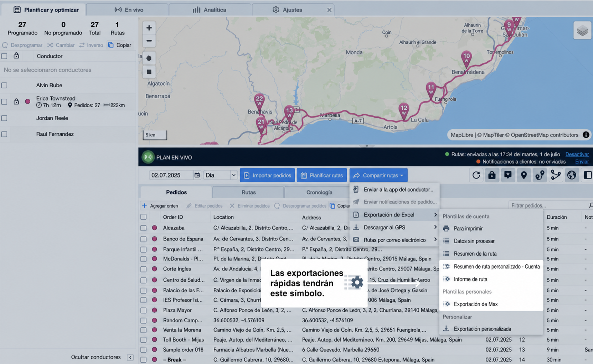Check the Sample order 018 checkbox
The image size is (593, 364).
click(x=143, y=350)
